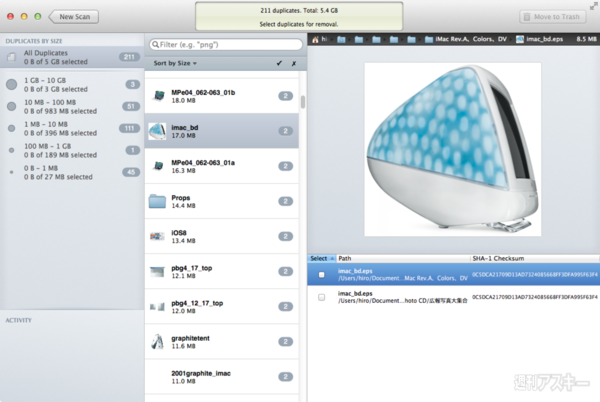Select the graphitetent entry

coord(222,342)
